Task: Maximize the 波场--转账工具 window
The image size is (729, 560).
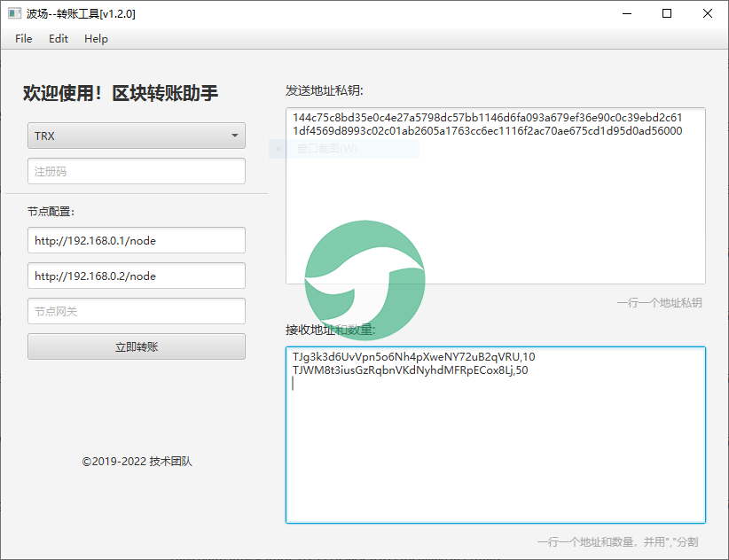Action: tap(667, 13)
